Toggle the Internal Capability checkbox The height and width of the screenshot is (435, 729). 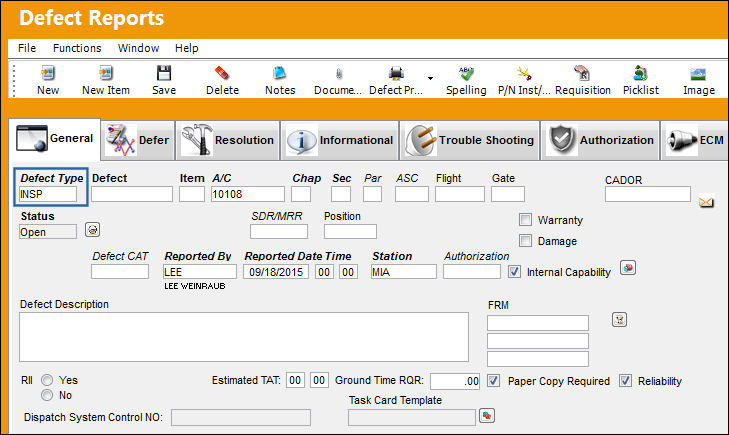(x=514, y=271)
